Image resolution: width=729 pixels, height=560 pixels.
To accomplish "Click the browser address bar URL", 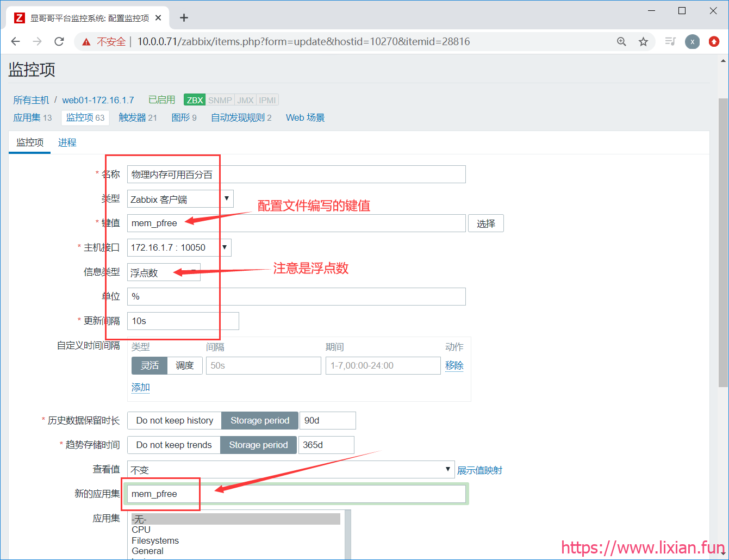I will (303, 41).
